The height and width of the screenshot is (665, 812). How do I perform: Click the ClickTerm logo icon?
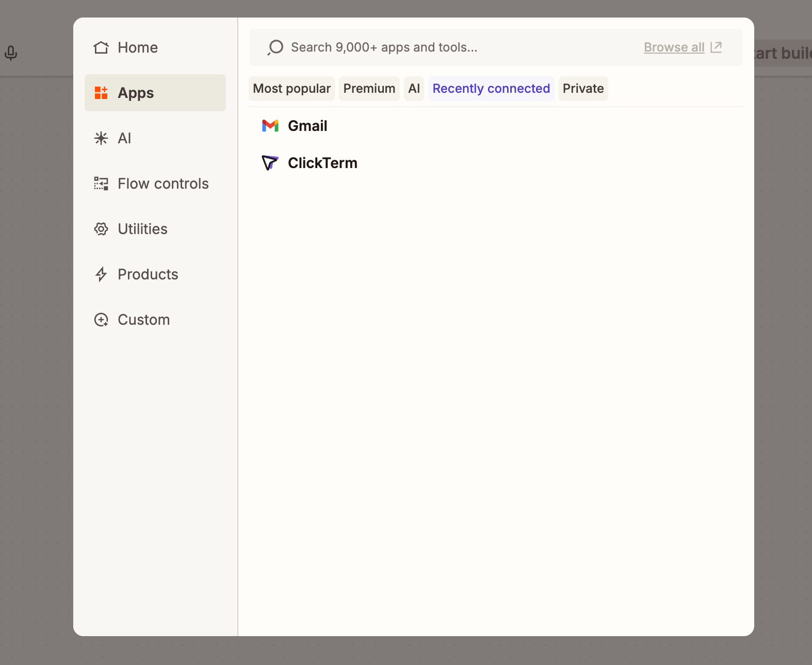(x=270, y=163)
